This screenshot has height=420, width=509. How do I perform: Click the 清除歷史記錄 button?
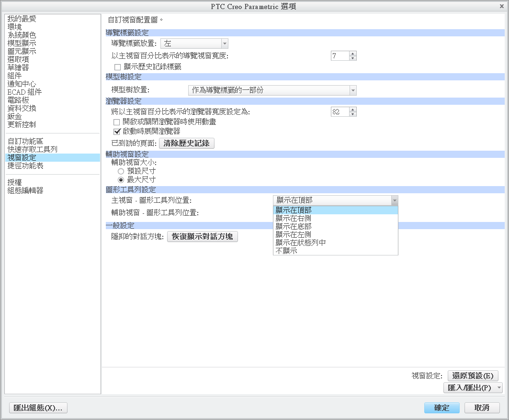tap(186, 143)
